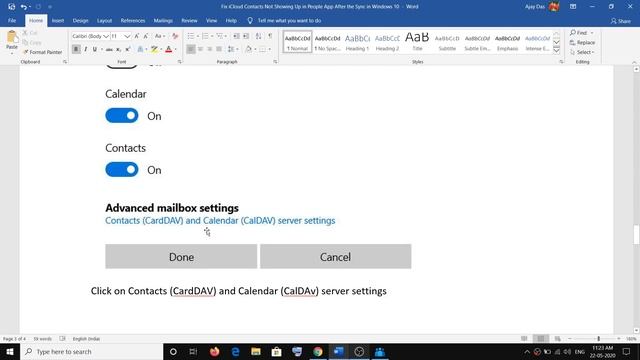Click the Paste clipboard icon
This screenshot has height=360, width=640.
click(12, 38)
